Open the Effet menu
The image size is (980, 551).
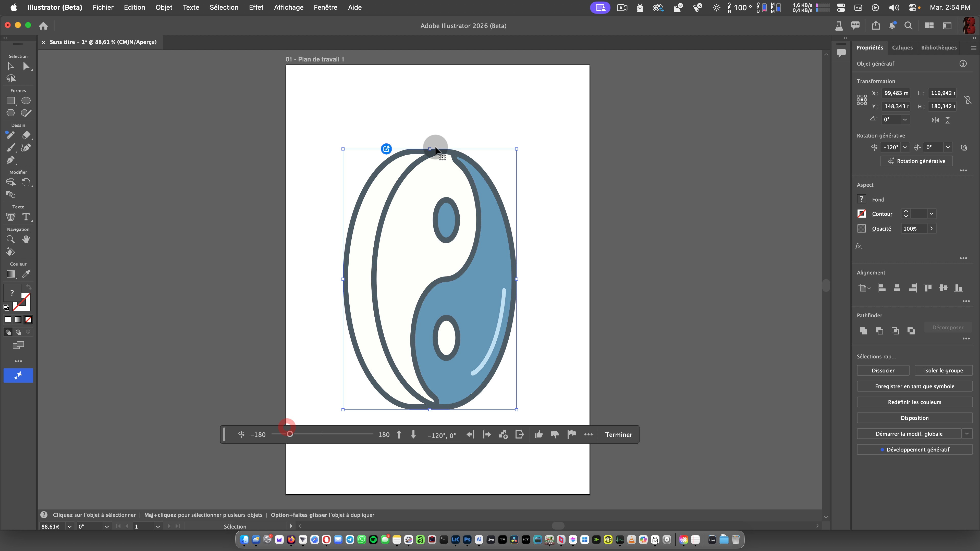tap(256, 7)
